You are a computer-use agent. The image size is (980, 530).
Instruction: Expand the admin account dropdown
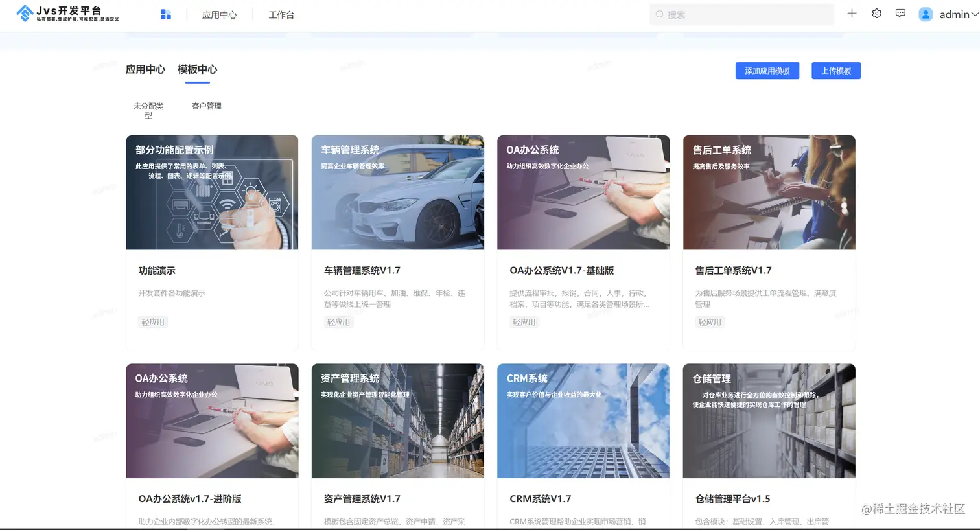tap(974, 14)
